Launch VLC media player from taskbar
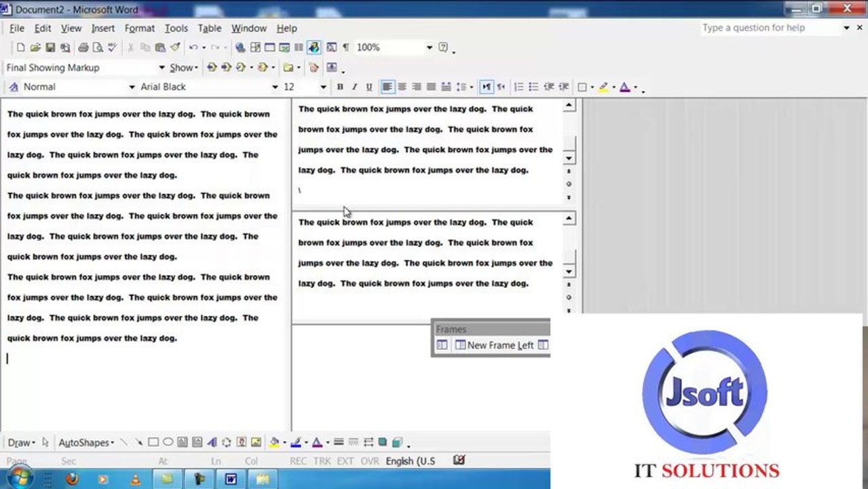Image resolution: width=868 pixels, height=489 pixels. (135, 479)
